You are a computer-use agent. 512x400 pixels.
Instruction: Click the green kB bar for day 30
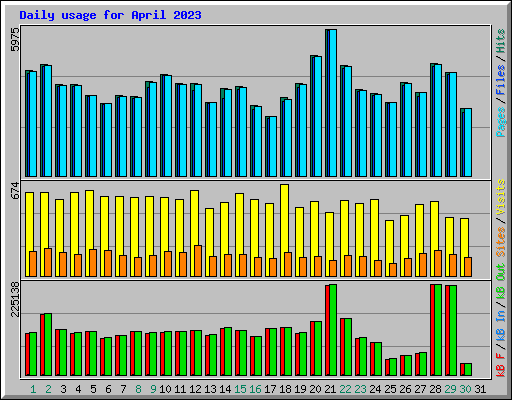point(468,370)
